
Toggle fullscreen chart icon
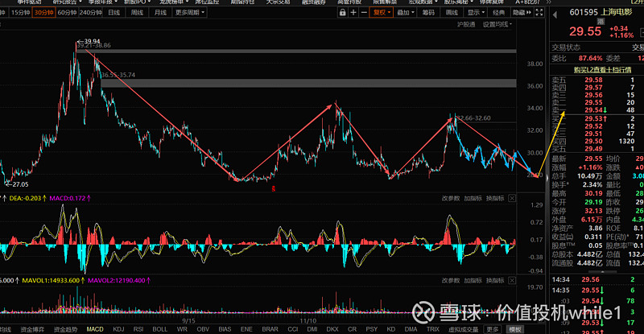(x=539, y=12)
